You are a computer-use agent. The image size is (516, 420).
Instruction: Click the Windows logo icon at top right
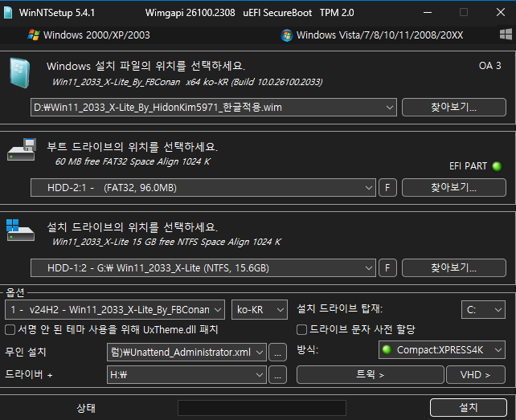point(506,35)
